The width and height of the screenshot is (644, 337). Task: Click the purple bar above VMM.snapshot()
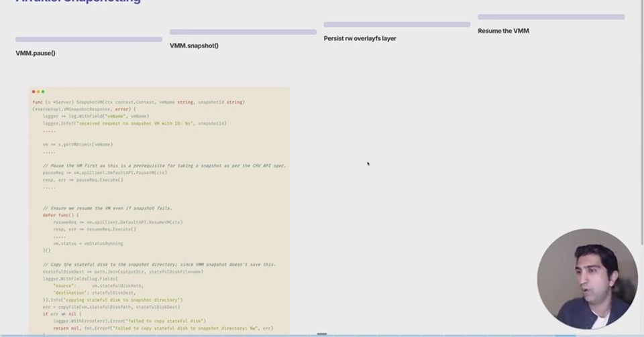243,32
